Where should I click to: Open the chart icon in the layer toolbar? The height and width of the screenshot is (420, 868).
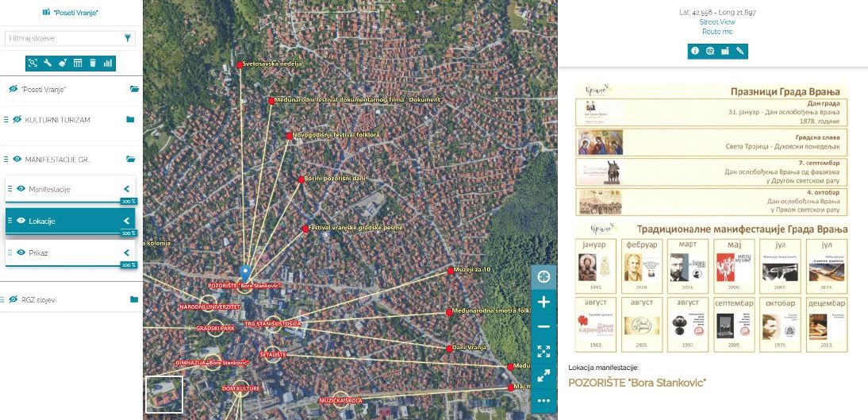click(108, 63)
